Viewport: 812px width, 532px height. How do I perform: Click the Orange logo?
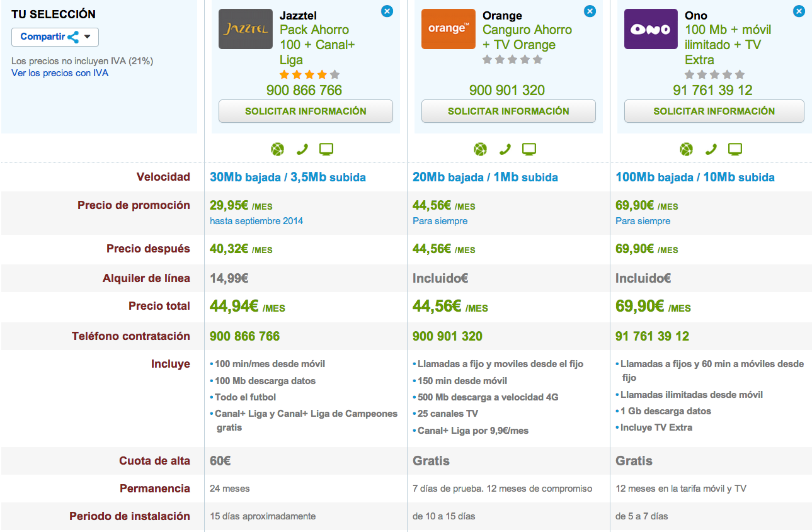449,29
